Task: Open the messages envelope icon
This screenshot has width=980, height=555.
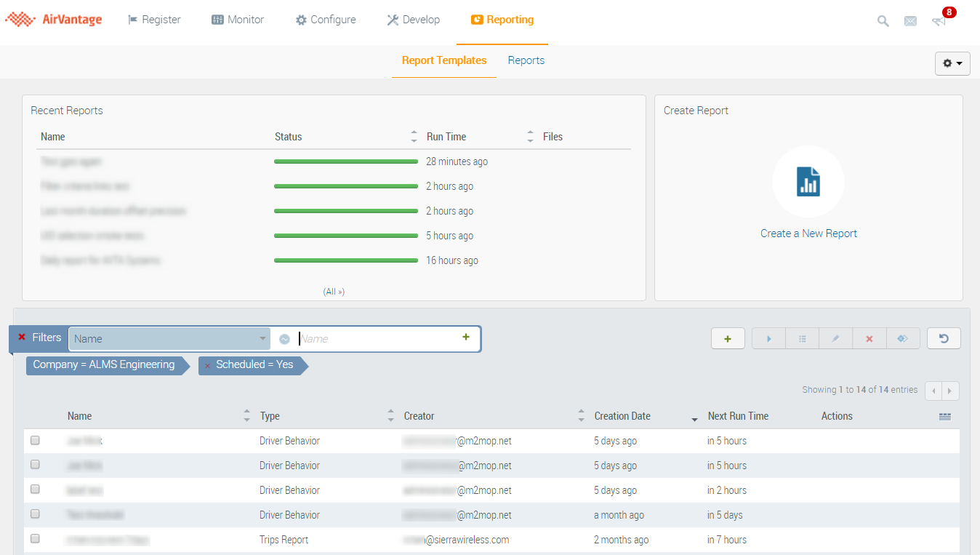Action: pyautogui.click(x=910, y=21)
